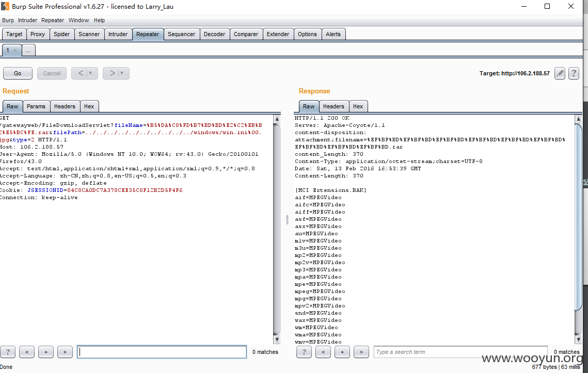Focus the request search input field
Viewport: 588px width, 373px height.
tap(162, 352)
